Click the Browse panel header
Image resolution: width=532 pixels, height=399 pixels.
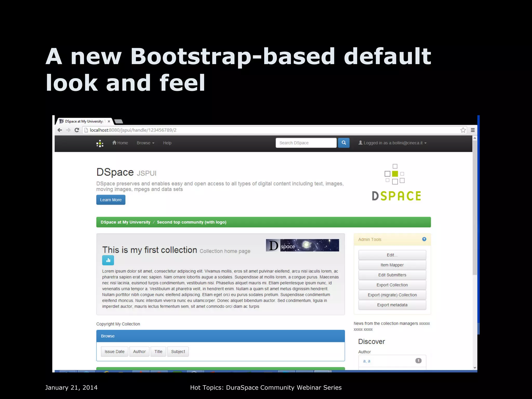pos(221,336)
